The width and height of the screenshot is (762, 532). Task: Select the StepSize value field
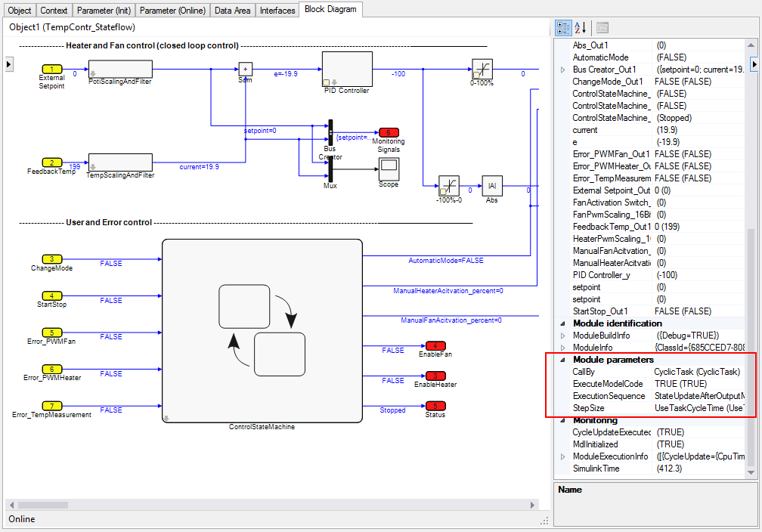pos(697,408)
